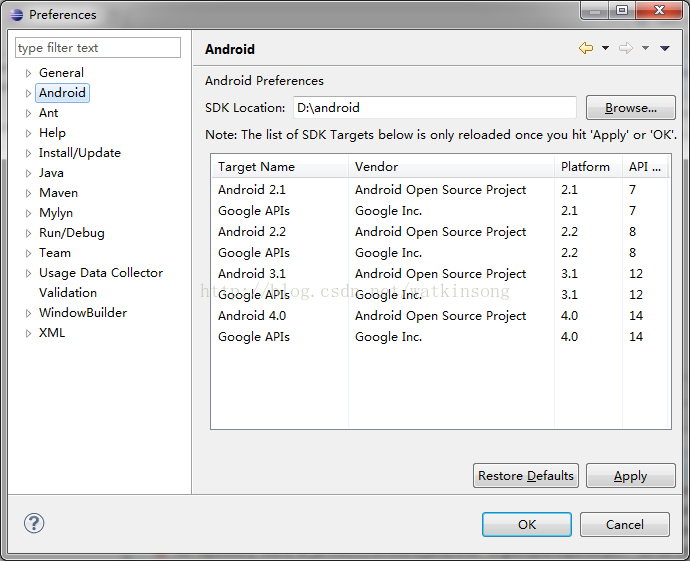Select Android in the preferences tree
690x561 pixels.
[x=62, y=93]
